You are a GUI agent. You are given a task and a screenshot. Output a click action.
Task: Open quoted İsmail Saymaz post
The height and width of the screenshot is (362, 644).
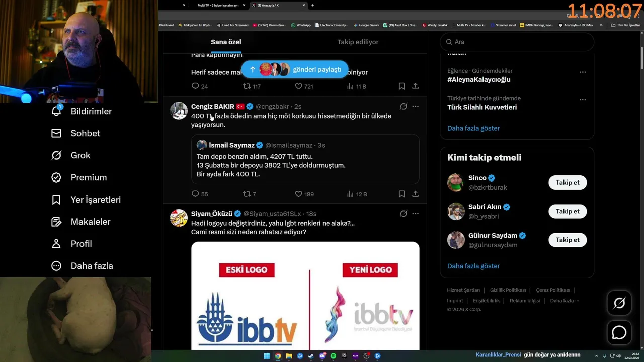coord(305,159)
